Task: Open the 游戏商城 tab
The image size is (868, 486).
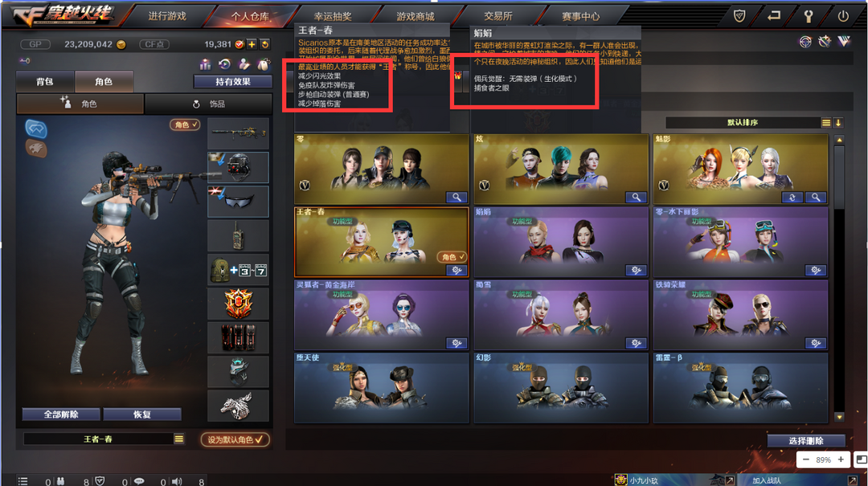Action: point(416,16)
